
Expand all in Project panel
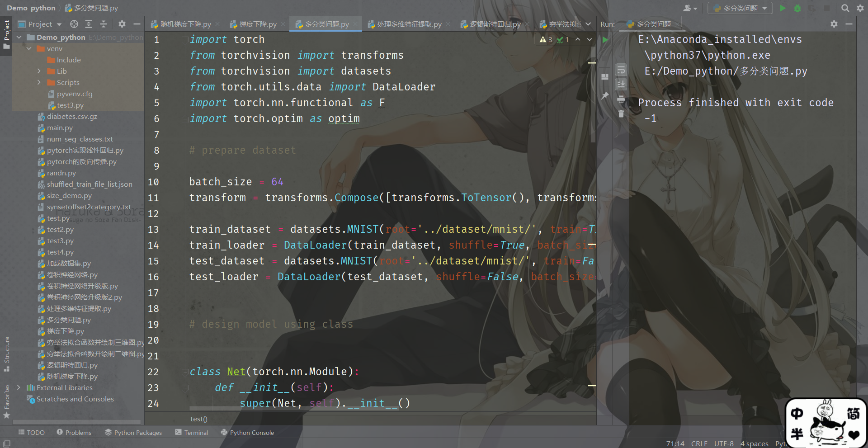tap(89, 24)
